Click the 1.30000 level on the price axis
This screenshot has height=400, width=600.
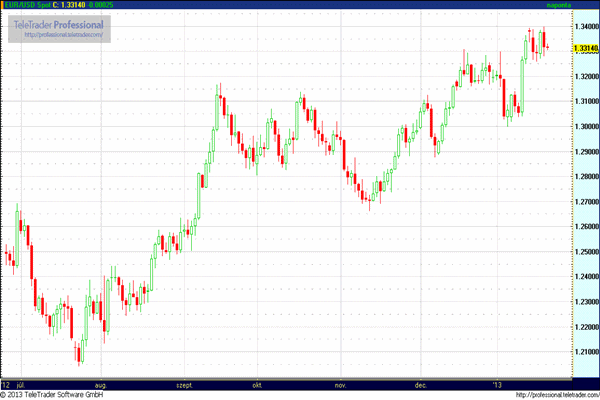click(586, 127)
